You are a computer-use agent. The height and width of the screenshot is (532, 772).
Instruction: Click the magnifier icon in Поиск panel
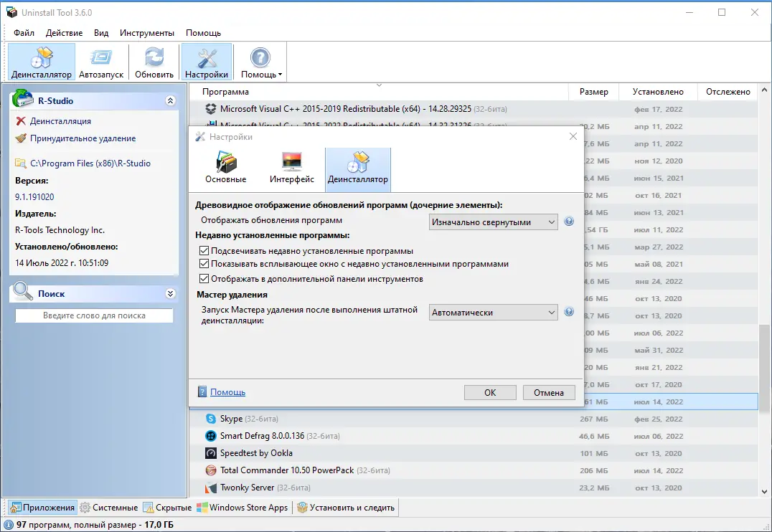click(23, 290)
